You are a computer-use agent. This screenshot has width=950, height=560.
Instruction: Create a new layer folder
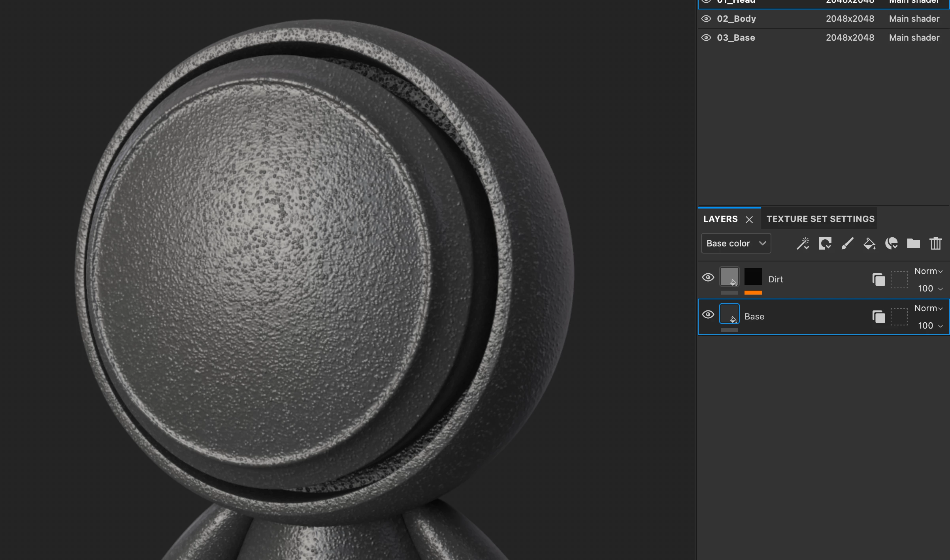[x=914, y=243]
